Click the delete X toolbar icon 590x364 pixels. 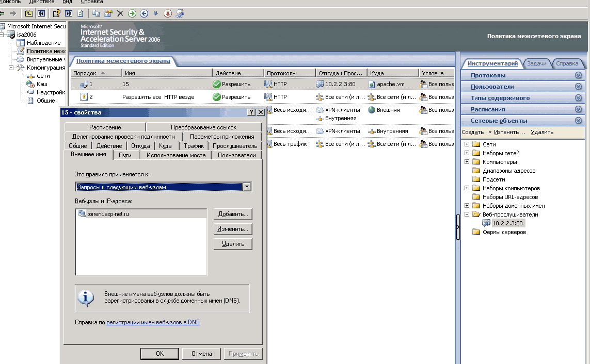point(120,13)
